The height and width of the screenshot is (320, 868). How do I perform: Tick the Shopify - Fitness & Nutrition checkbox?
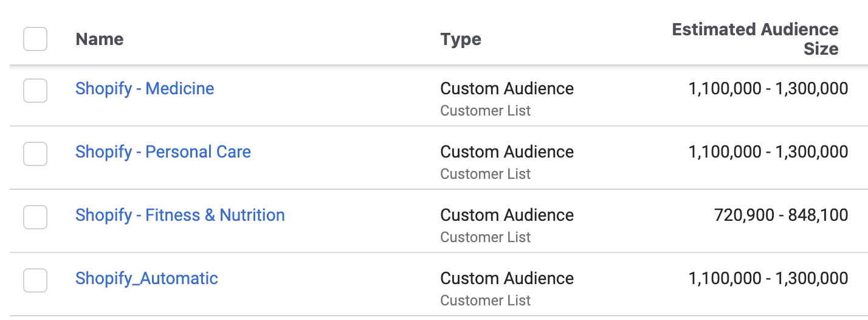pyautogui.click(x=35, y=217)
